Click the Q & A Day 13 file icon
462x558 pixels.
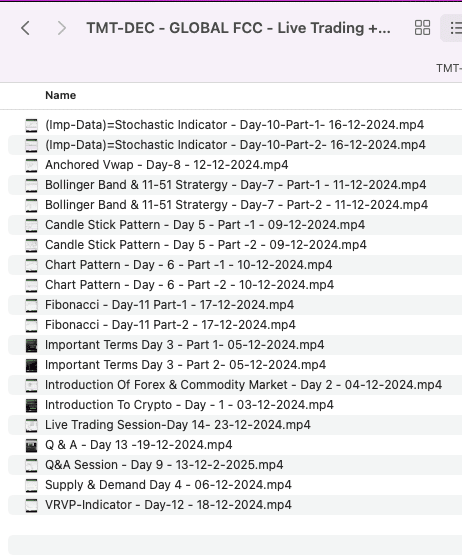point(31,445)
